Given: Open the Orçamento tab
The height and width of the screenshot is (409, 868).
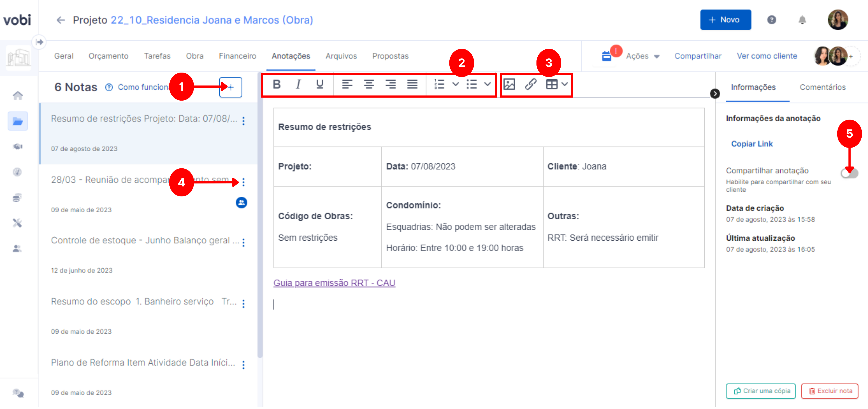Looking at the screenshot, I should click(x=108, y=56).
